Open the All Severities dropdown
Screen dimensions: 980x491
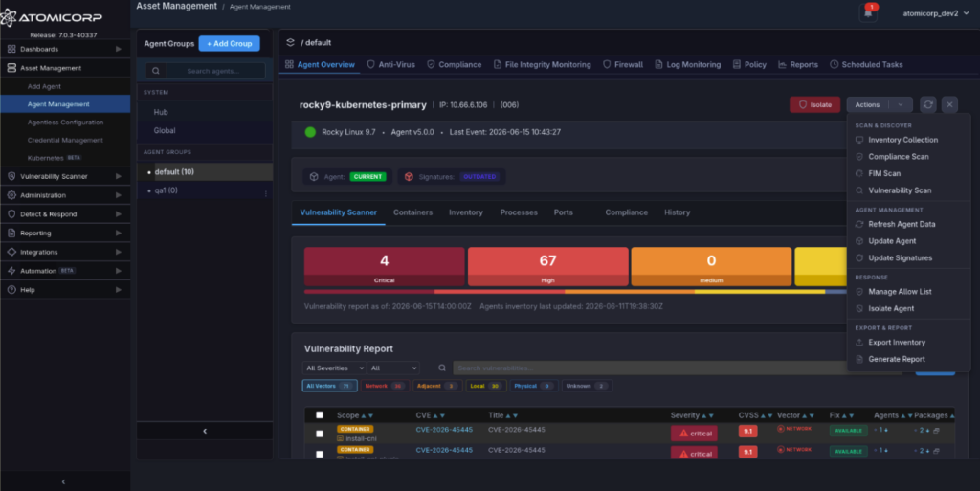[334, 368]
